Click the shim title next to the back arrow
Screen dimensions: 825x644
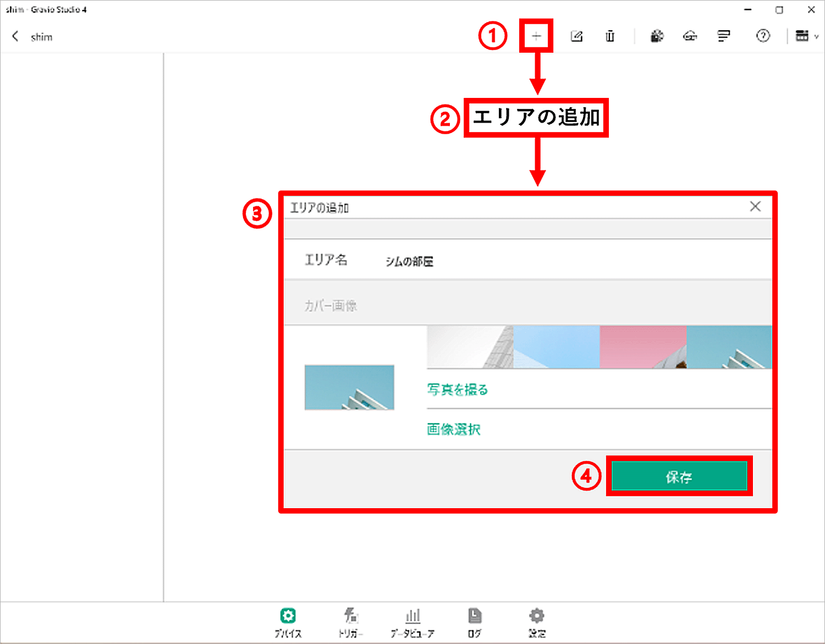[x=42, y=37]
